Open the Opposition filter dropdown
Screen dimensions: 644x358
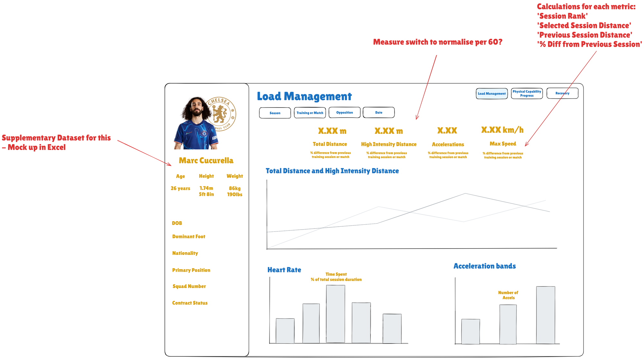(x=345, y=113)
